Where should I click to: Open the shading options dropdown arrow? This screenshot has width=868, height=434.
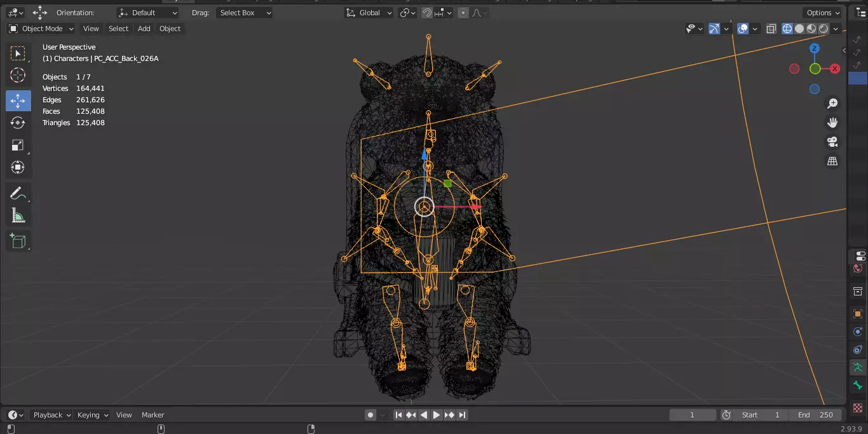point(836,29)
